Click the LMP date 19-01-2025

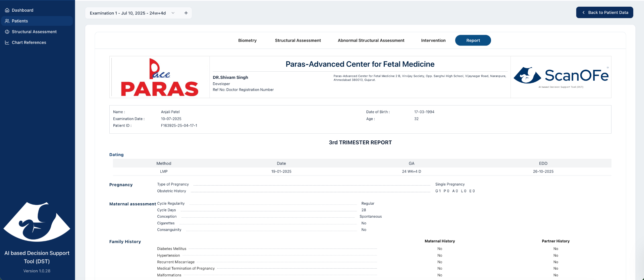click(281, 171)
